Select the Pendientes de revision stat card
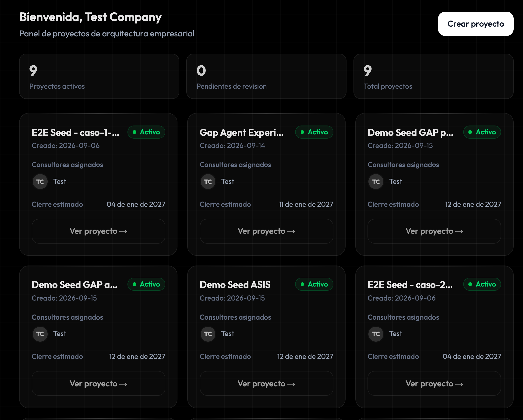This screenshot has width=523, height=420. [x=266, y=76]
